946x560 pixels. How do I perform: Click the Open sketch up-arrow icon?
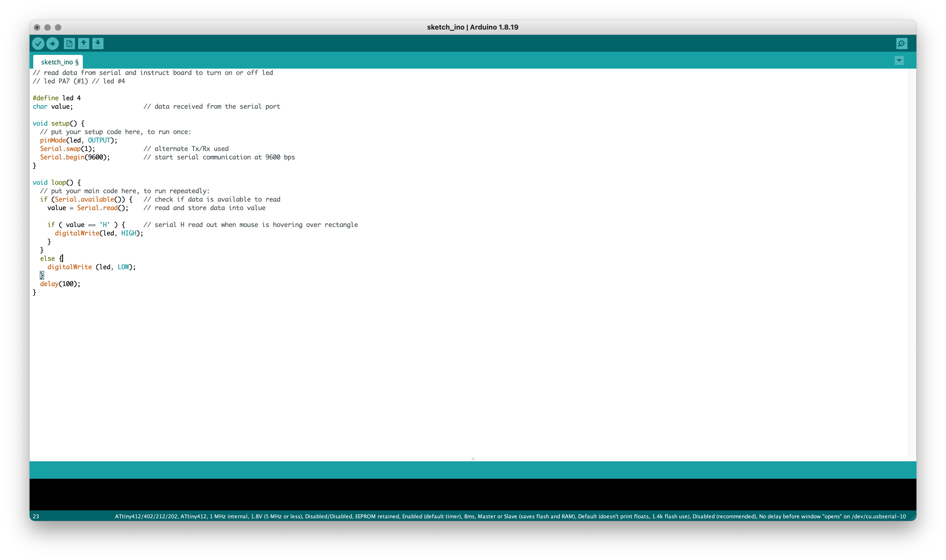click(x=83, y=43)
